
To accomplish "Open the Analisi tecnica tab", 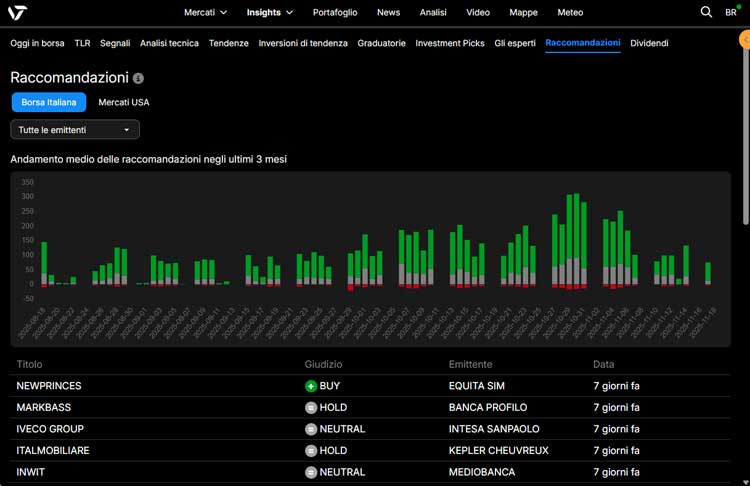I will tap(169, 43).
